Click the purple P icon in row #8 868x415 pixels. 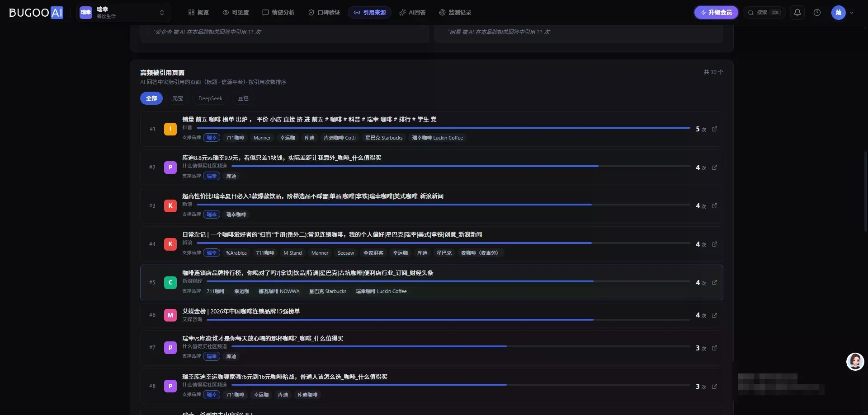170,386
